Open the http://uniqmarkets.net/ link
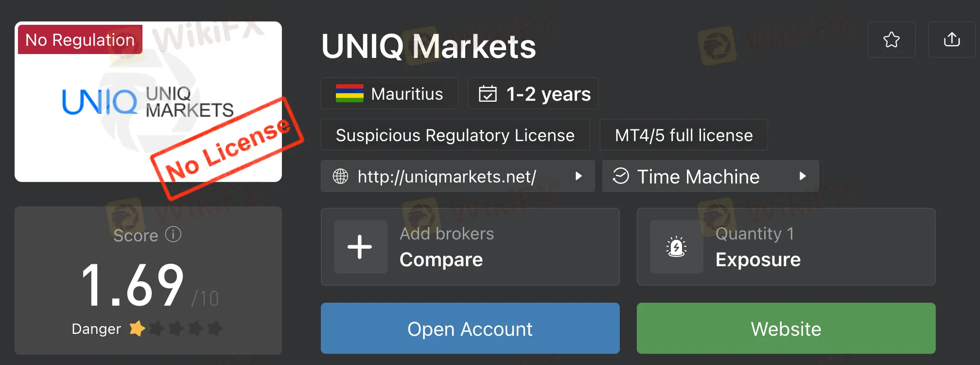This screenshot has height=365, width=980. [447, 176]
